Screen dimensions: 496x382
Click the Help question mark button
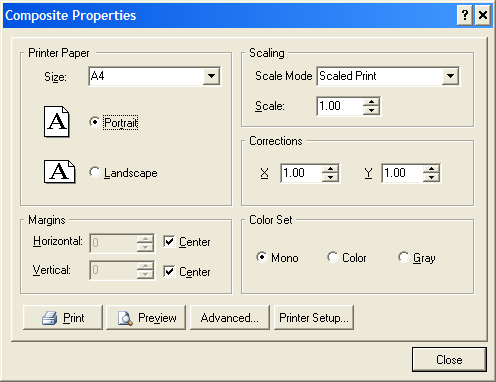click(x=465, y=15)
